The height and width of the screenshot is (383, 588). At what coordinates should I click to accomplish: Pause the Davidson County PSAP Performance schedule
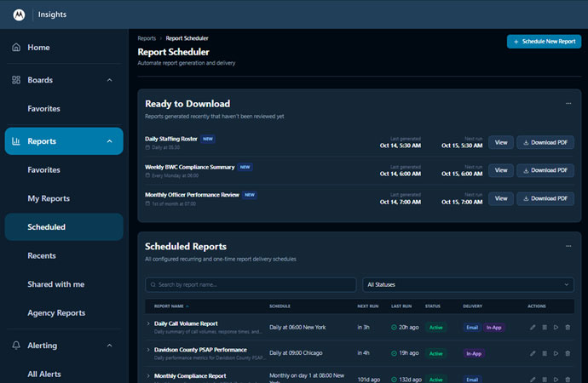point(545,353)
